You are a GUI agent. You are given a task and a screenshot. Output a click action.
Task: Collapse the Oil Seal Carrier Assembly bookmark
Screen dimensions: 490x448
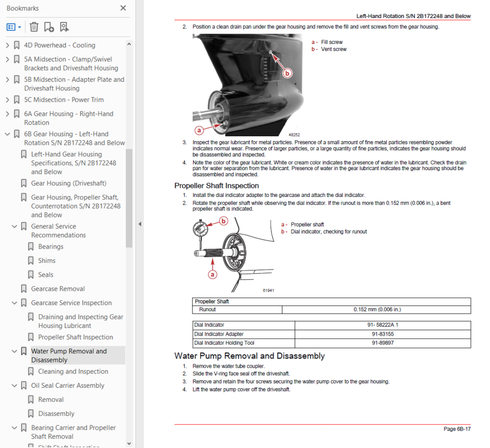click(x=14, y=385)
